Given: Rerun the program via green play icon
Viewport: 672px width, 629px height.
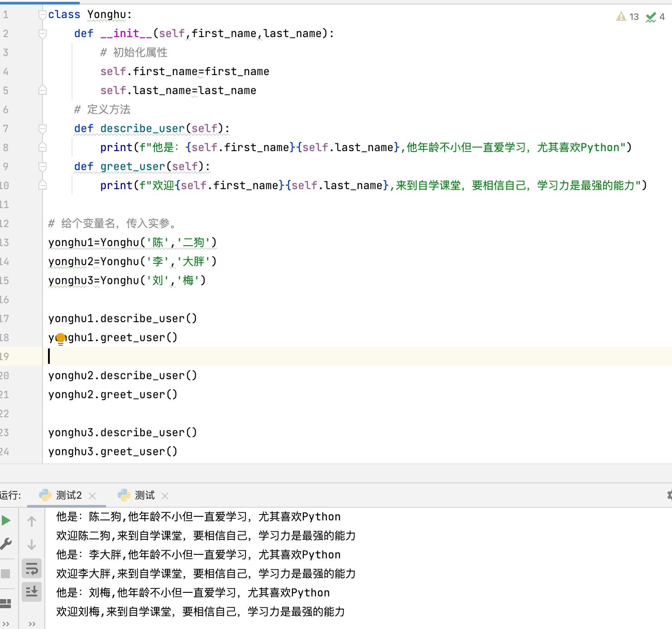Looking at the screenshot, I should point(6,520).
